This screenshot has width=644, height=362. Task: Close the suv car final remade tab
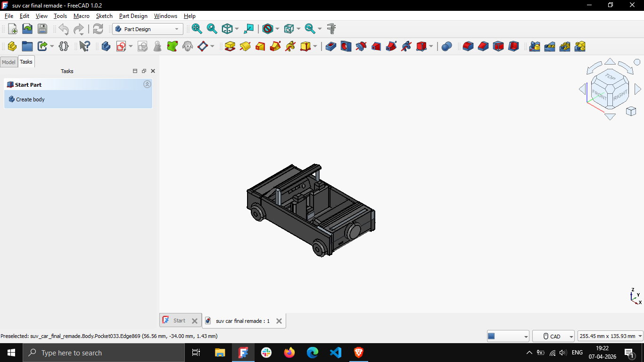pos(279,321)
